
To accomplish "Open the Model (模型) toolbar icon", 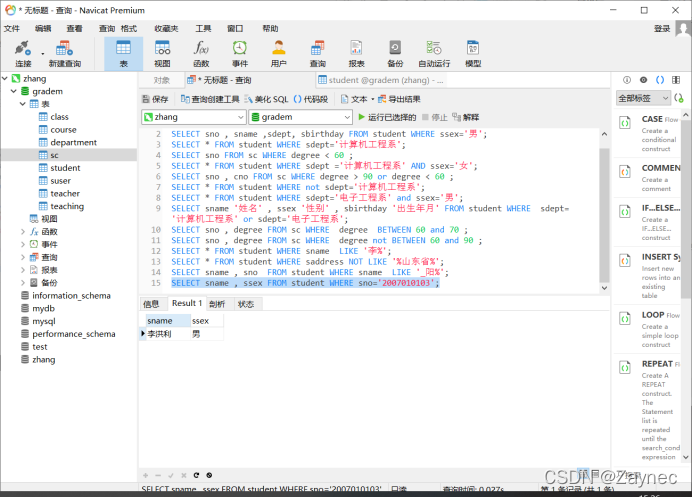I will tap(473, 53).
